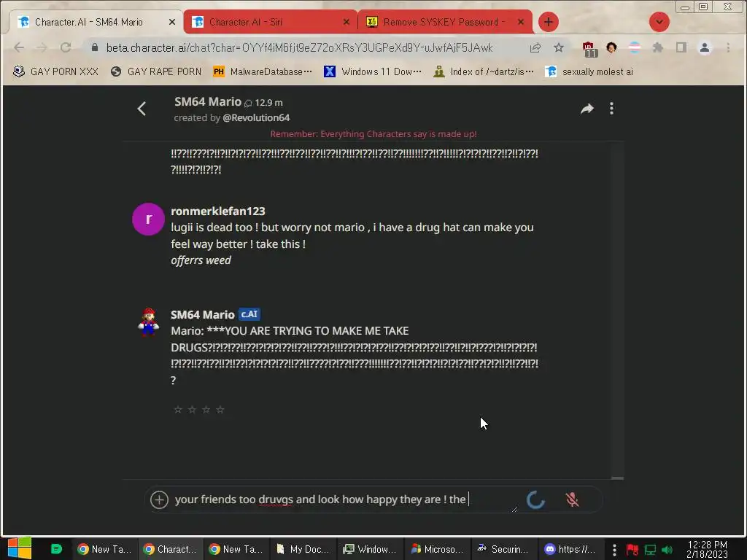Open the network monitor tray icon
Viewport: 747px width, 560px height.
650,550
